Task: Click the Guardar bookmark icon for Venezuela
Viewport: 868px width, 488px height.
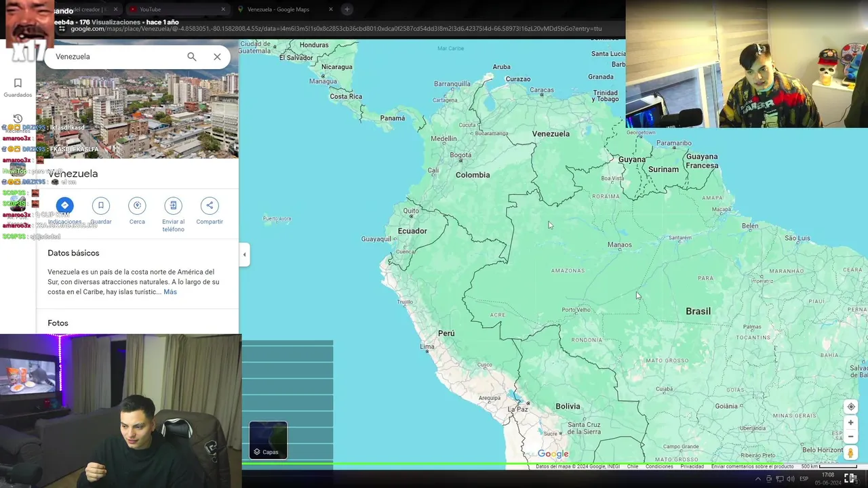Action: [101, 205]
